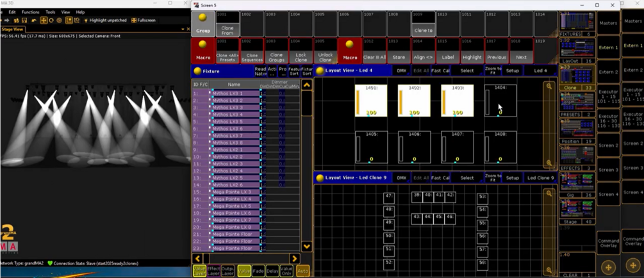Open the Help menu in MA 3D
This screenshot has width=644, height=278.
tap(80, 12)
